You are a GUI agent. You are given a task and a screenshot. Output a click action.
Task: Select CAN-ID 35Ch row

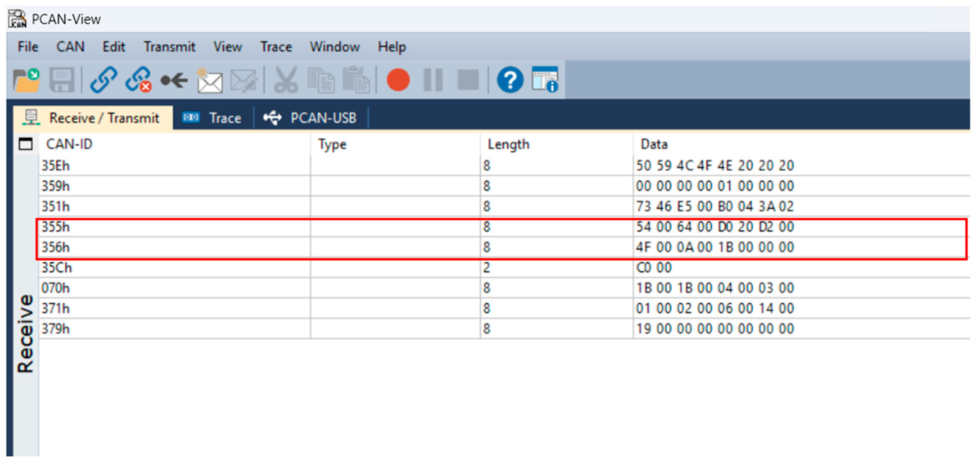(x=504, y=267)
